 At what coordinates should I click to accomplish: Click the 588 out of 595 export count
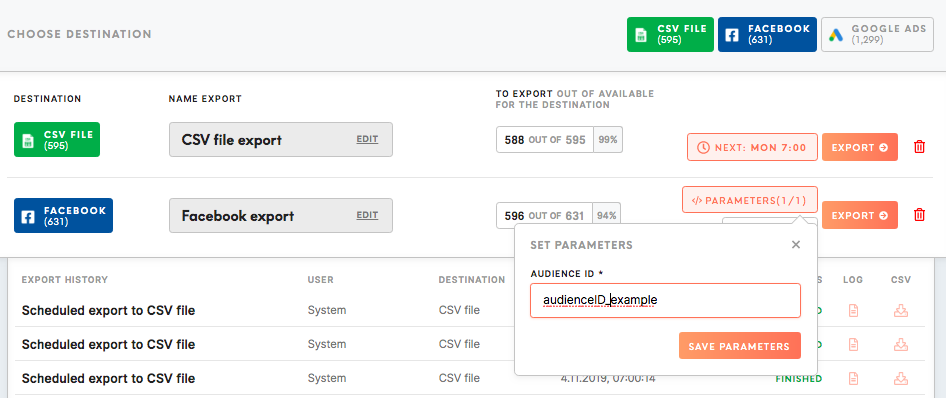click(x=545, y=140)
